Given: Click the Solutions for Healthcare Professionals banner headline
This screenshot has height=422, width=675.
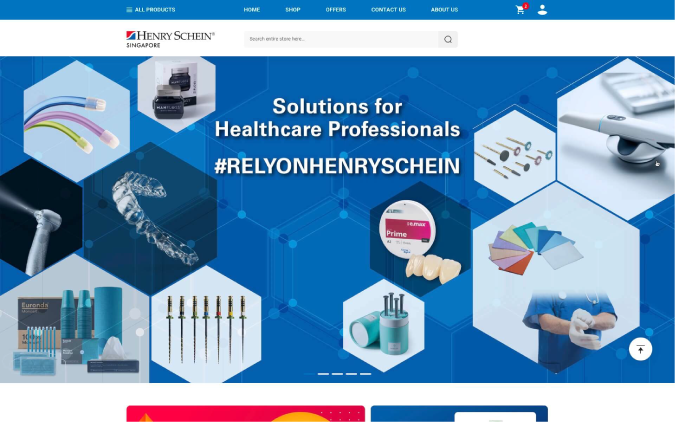Looking at the screenshot, I should 338,118.
